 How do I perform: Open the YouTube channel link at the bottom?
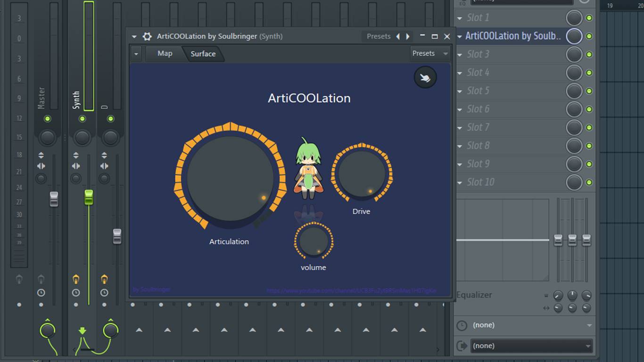tap(352, 291)
